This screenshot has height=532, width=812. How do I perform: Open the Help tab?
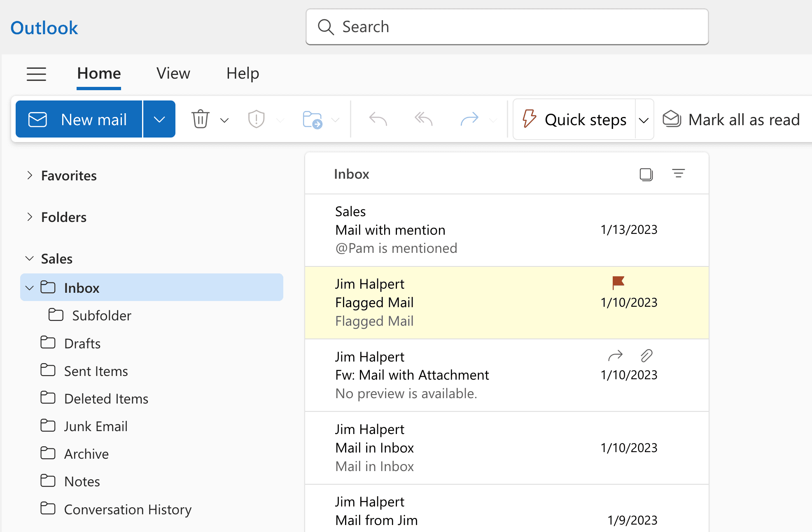click(x=243, y=73)
